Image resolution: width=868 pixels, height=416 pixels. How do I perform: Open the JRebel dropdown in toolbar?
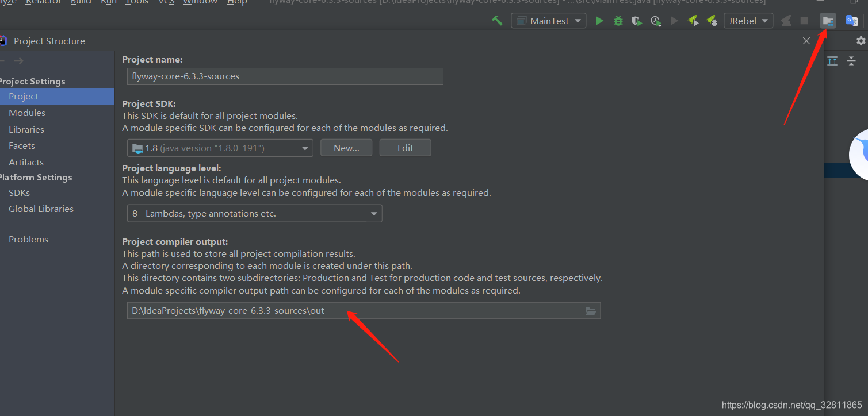click(x=748, y=21)
